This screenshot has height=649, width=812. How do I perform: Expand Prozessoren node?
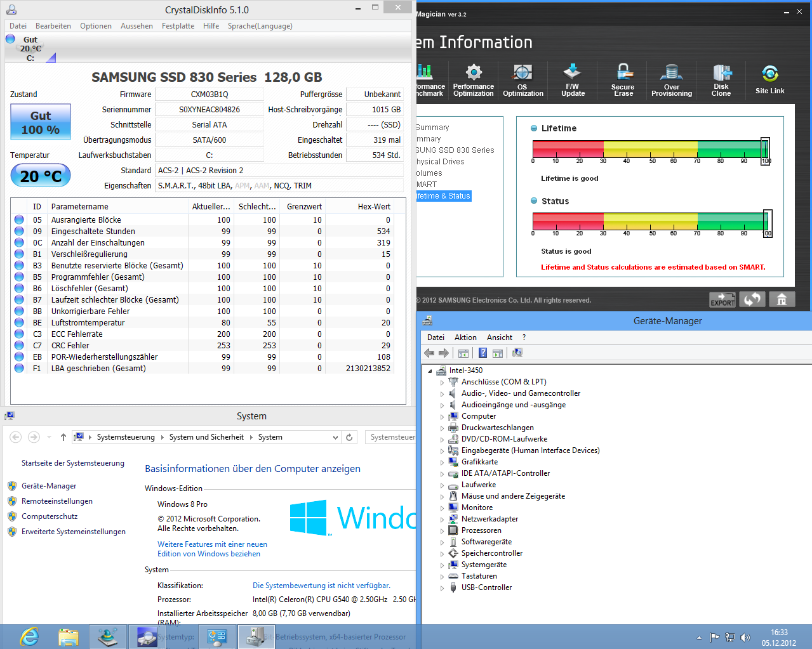coord(443,531)
